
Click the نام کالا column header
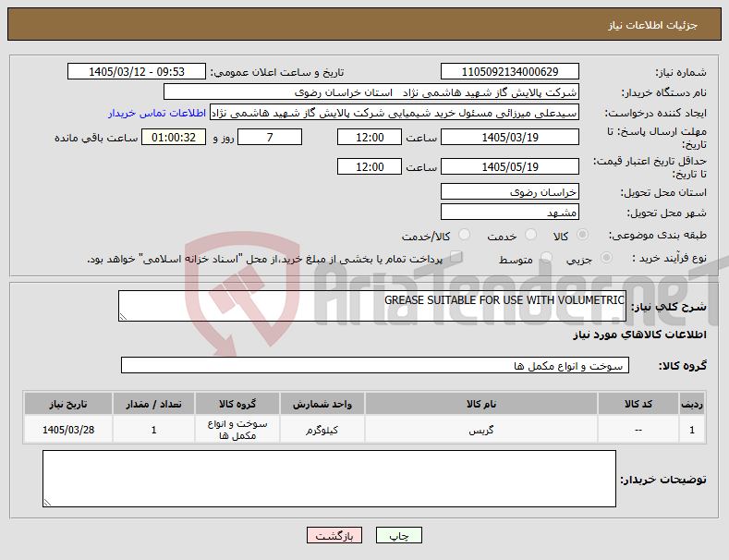click(x=481, y=404)
